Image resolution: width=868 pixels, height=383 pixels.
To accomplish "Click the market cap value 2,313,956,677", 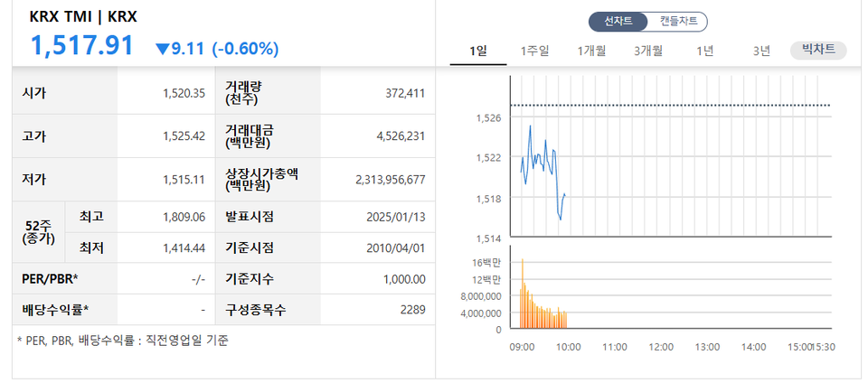I will 391,180.
